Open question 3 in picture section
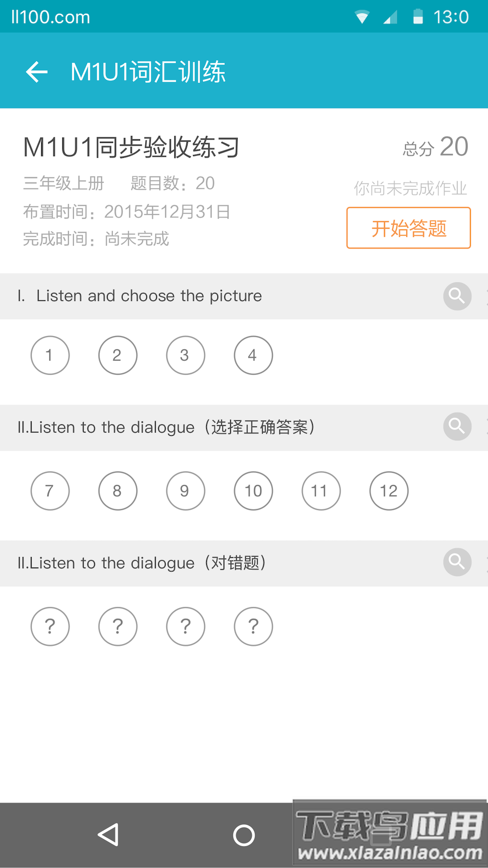 click(x=186, y=355)
